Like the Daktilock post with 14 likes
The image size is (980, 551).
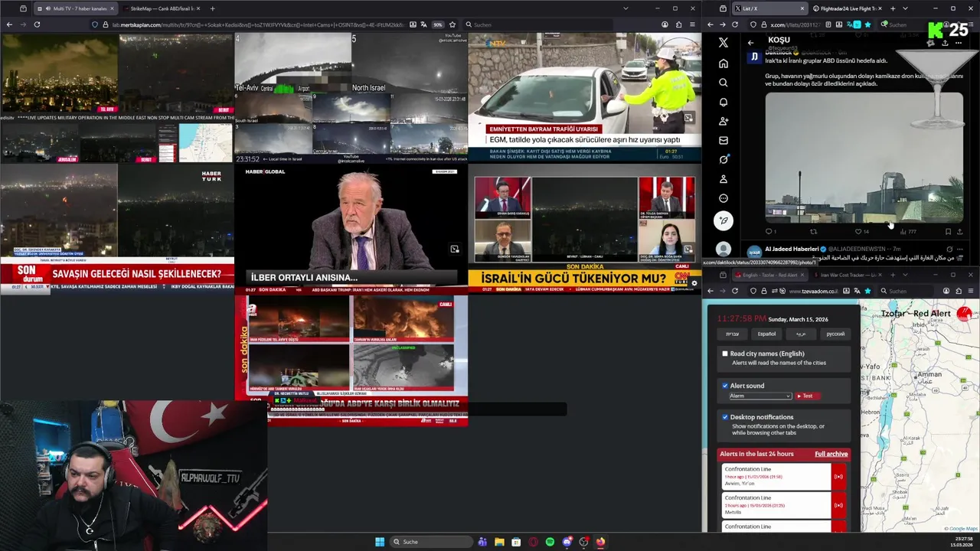coord(859,231)
